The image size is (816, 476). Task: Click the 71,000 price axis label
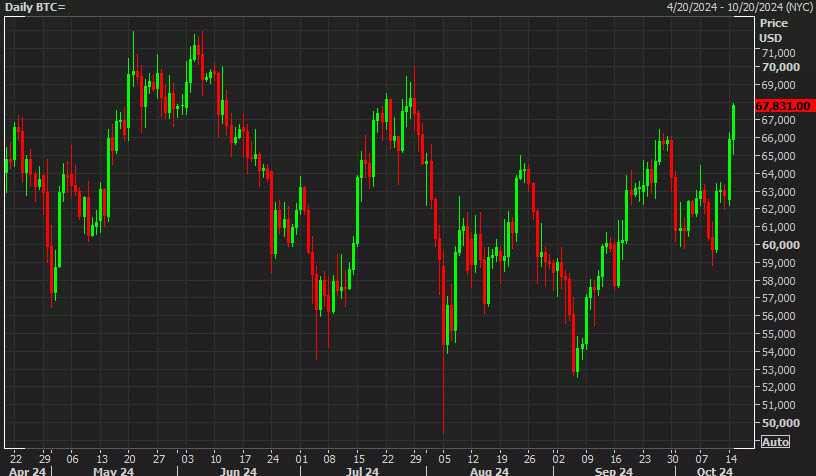779,53
